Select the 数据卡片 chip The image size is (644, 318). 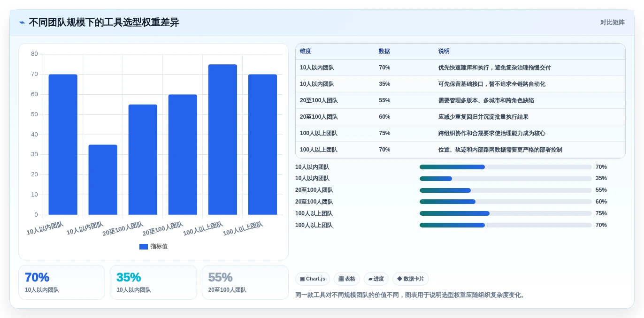click(411, 279)
